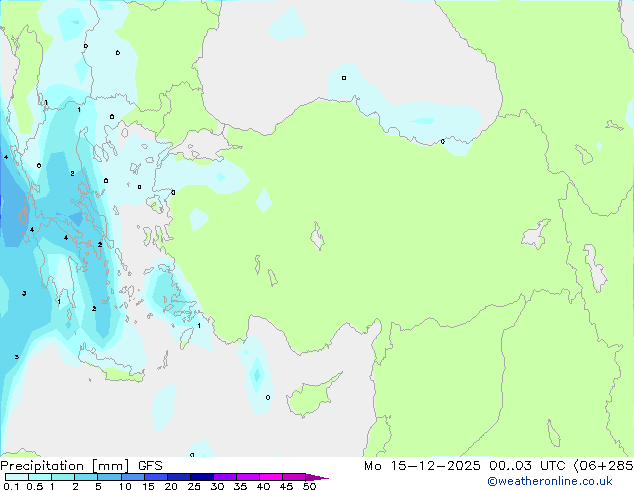Click the 30–35 mm legend color box

pyautogui.click(x=224, y=477)
